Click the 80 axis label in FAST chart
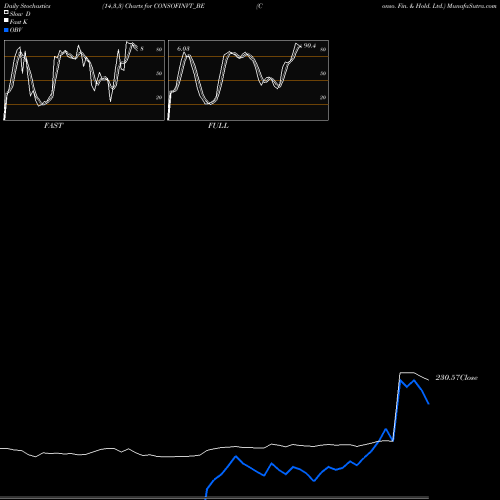 pos(159,49)
